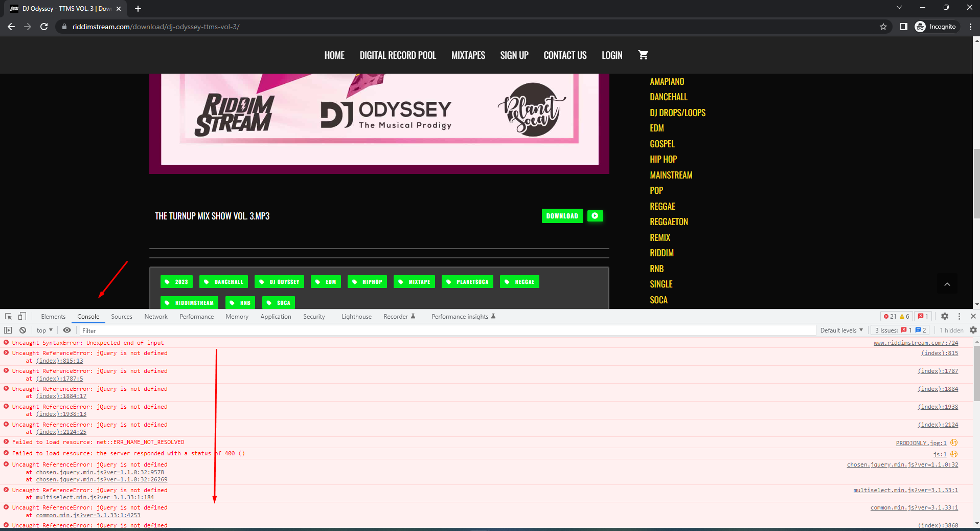
Task: Open the tab search chevron in title bar
Action: 899,7
